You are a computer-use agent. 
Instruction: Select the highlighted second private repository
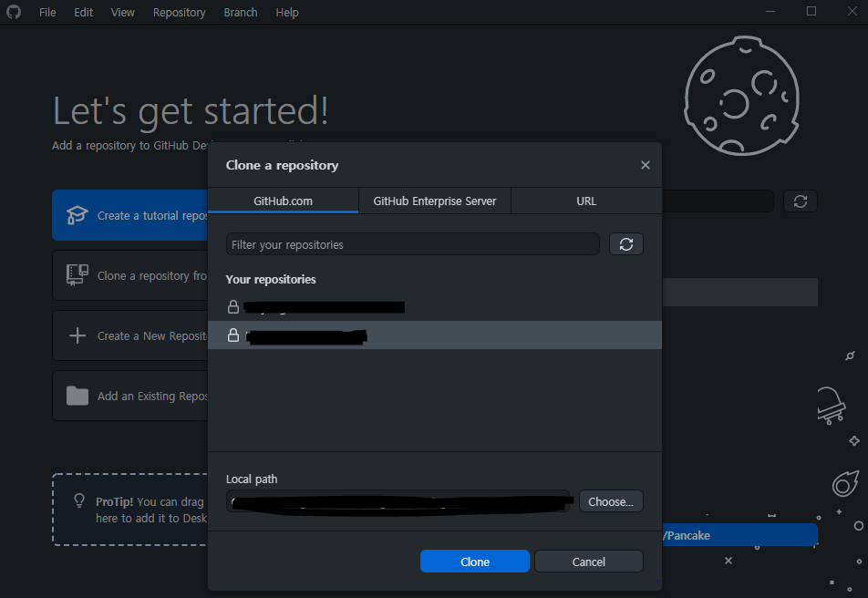tap(435, 335)
